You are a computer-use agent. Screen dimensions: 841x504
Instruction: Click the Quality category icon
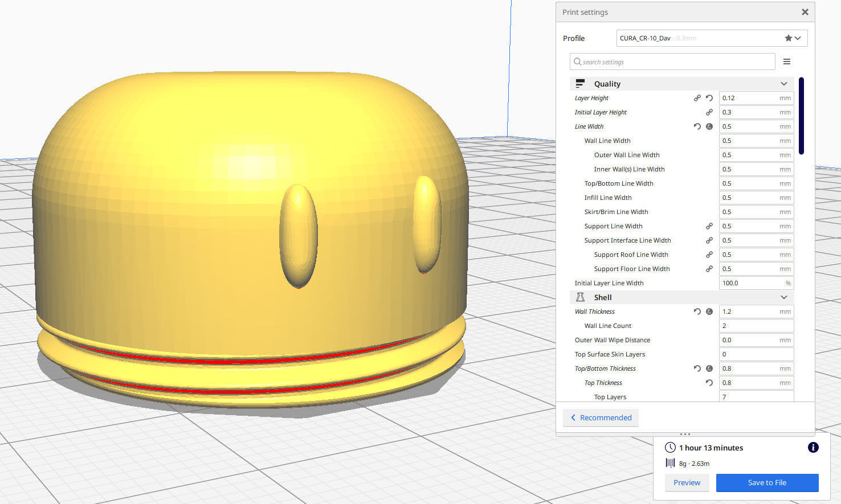(580, 84)
